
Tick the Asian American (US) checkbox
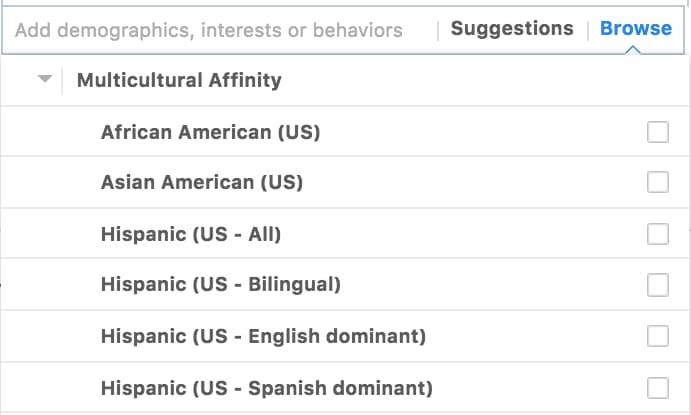pyautogui.click(x=658, y=183)
